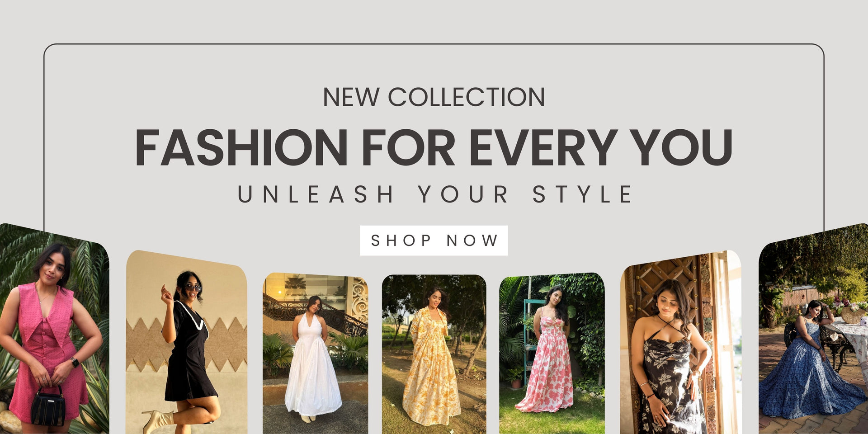This screenshot has height=434, width=868.
Task: Click the sunglasses on black dress model
Action: point(193,288)
